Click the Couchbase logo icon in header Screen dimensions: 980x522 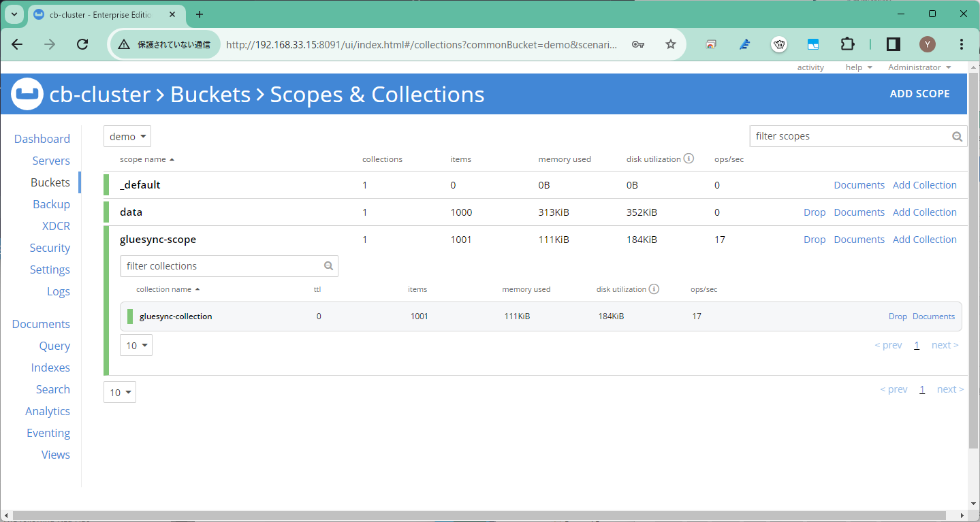coord(27,95)
